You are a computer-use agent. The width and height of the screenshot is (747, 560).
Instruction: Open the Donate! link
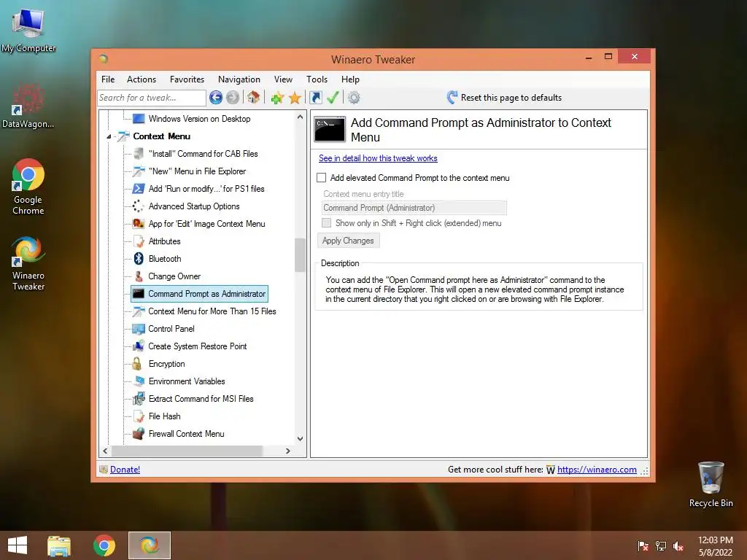125,470
